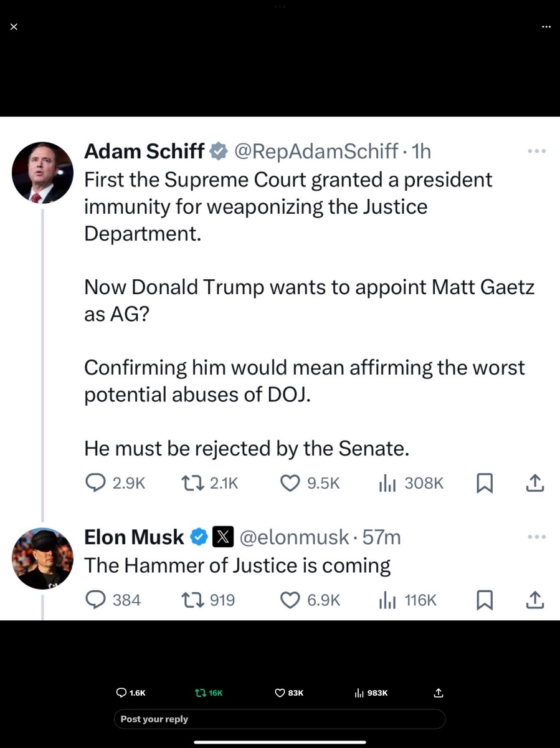Like Elon Musk's reply (6.9K)
The width and height of the screenshot is (560, 748).
[290, 600]
